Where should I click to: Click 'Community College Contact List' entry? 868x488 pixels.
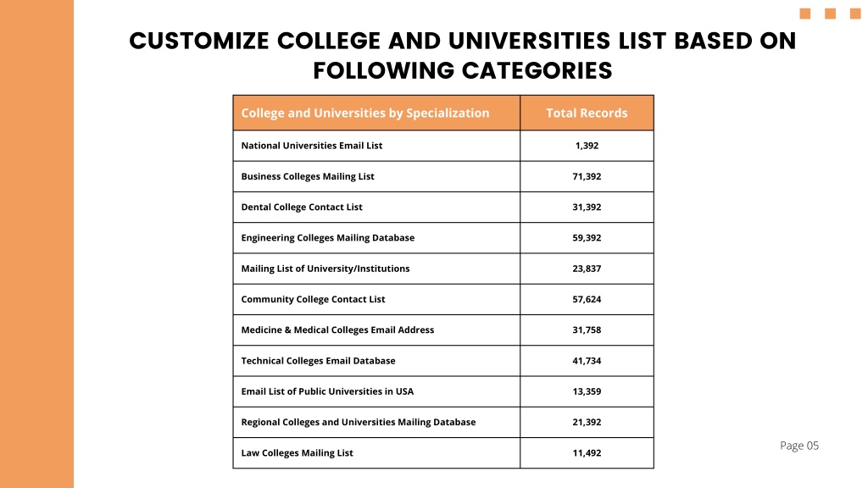pos(313,299)
